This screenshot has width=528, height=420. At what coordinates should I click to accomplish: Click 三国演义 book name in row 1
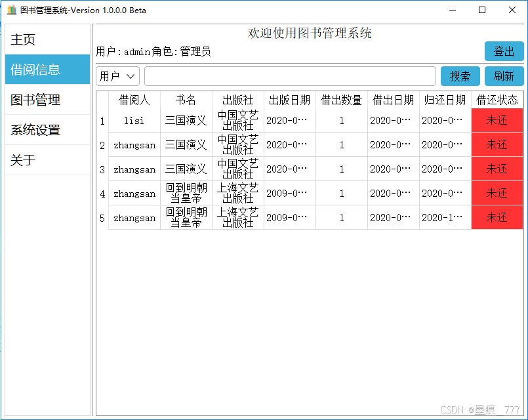pos(186,121)
